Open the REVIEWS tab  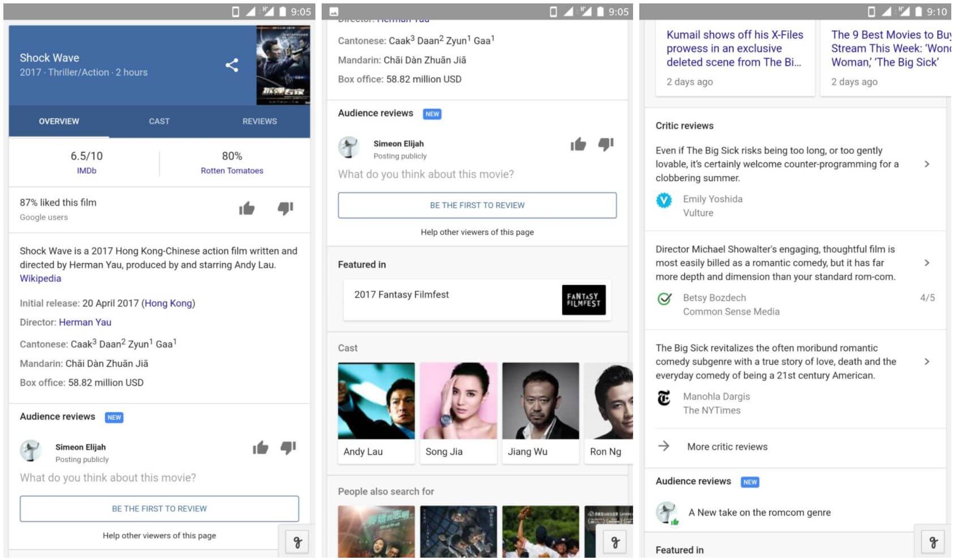point(259,121)
